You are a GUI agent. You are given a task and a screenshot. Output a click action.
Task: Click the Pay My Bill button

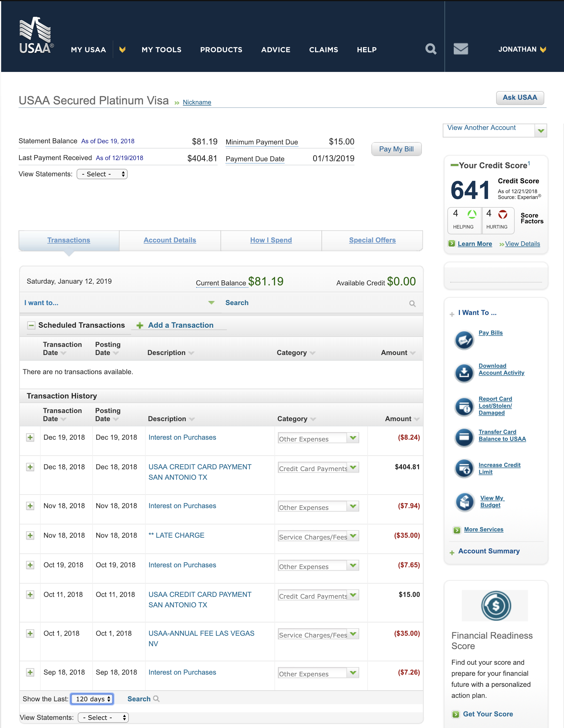(x=396, y=149)
